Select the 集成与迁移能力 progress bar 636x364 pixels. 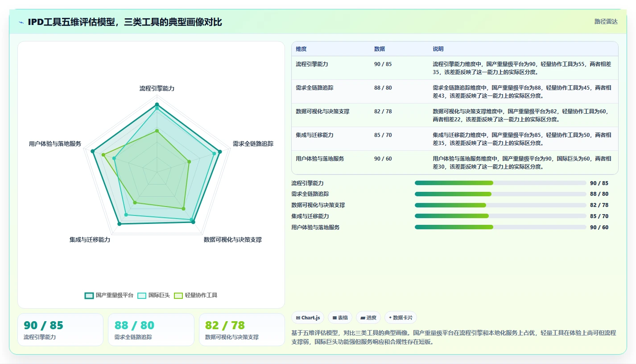(500, 216)
